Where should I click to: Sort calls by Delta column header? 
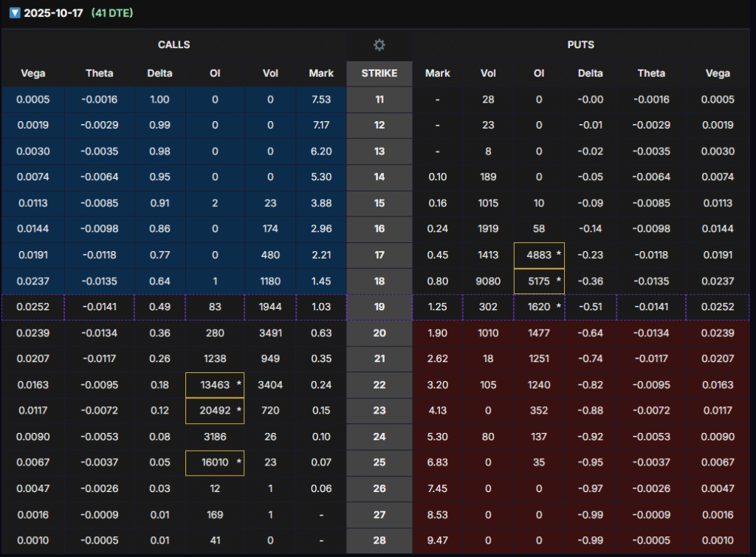[x=159, y=73]
